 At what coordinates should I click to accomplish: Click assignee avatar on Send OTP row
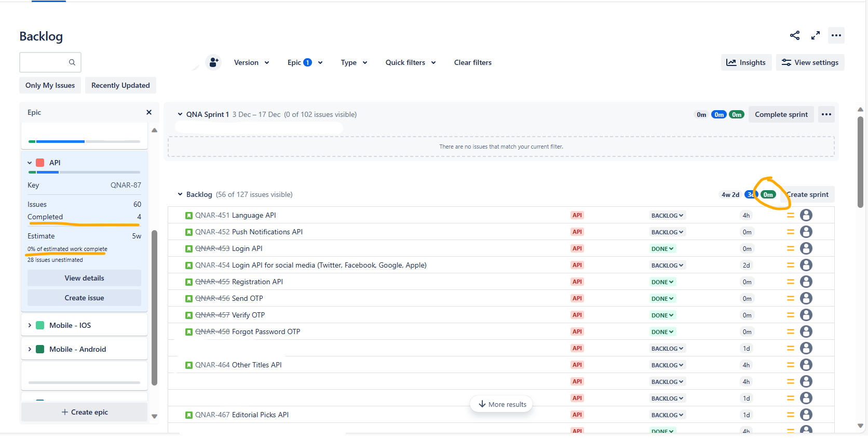(806, 298)
